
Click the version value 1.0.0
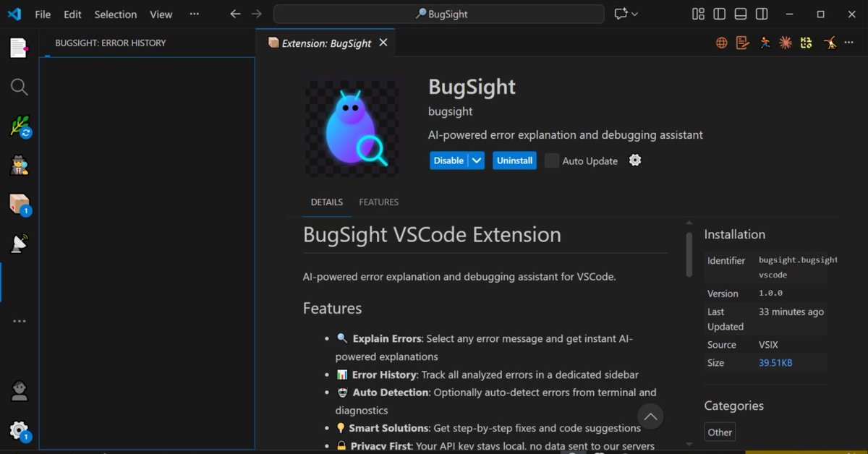tap(770, 293)
